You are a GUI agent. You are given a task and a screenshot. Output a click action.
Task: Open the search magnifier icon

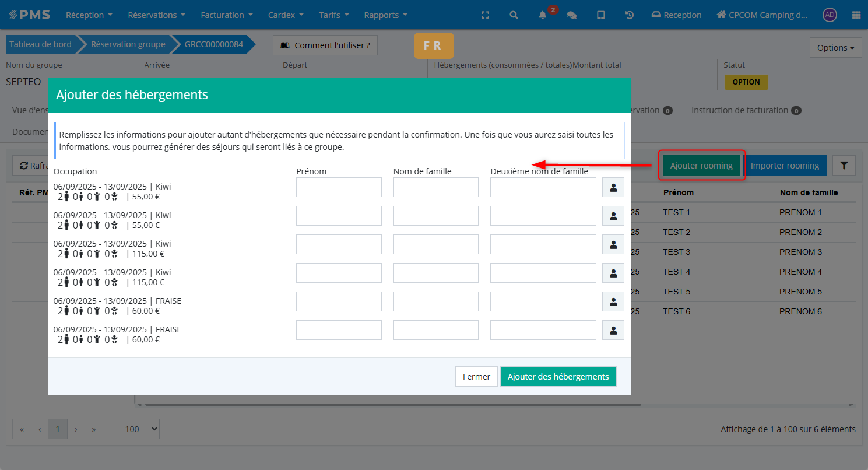(x=514, y=15)
